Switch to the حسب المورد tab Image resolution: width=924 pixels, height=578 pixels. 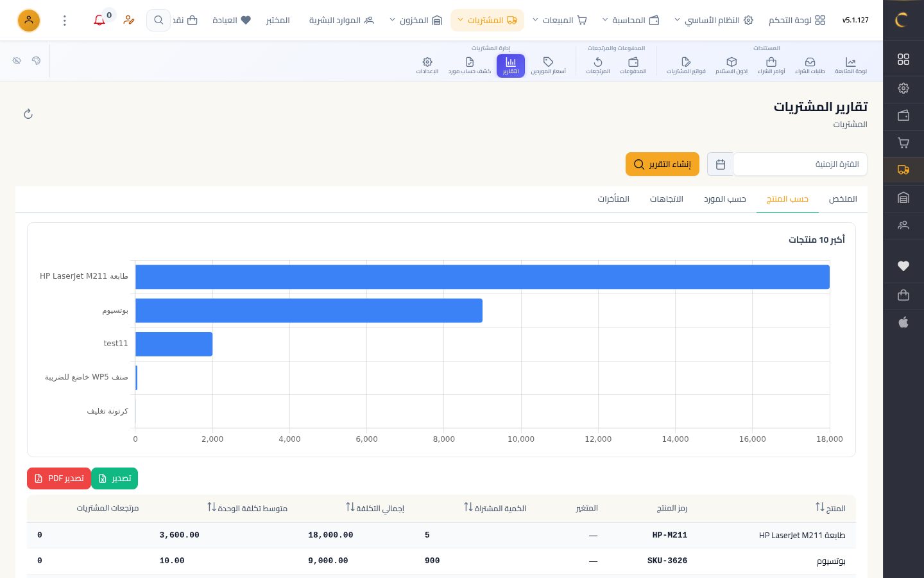725,199
